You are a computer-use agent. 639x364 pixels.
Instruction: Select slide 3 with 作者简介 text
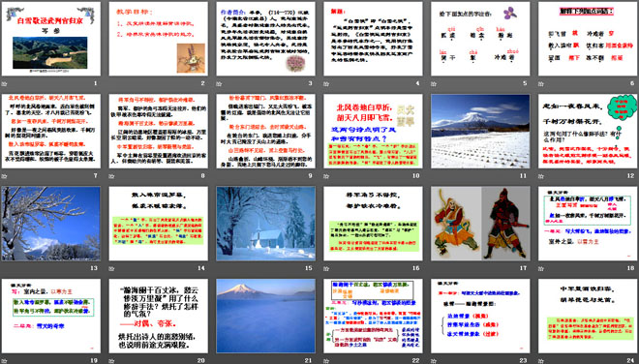click(265, 39)
